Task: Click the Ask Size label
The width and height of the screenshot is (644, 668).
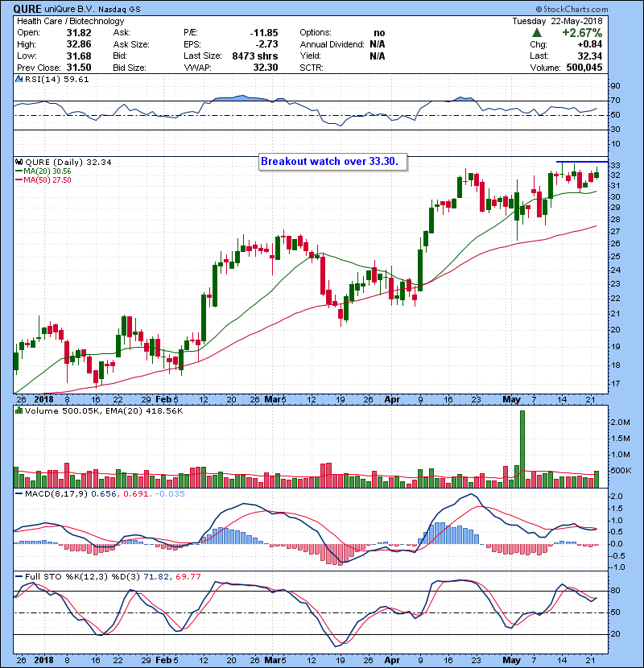Action: (131, 44)
